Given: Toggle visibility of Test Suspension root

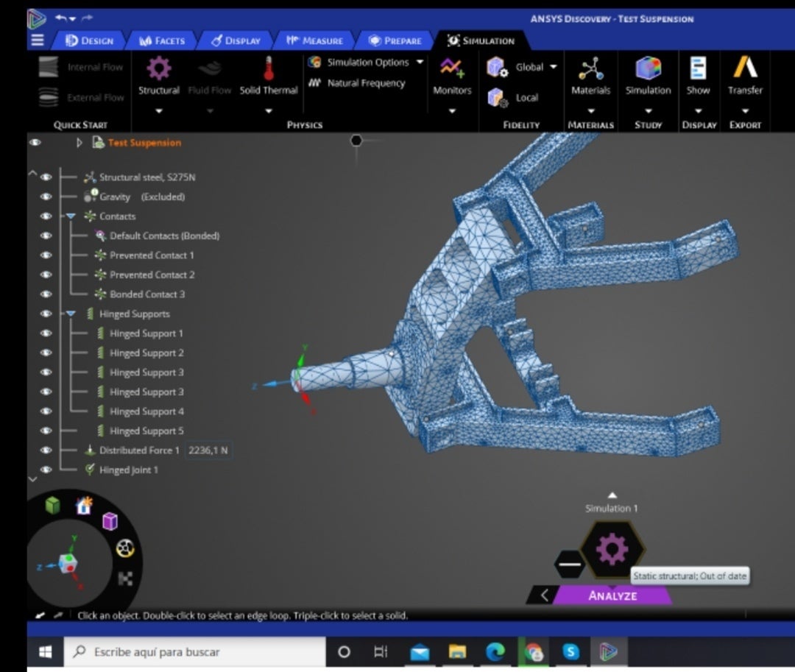Looking at the screenshot, I should point(35,142).
